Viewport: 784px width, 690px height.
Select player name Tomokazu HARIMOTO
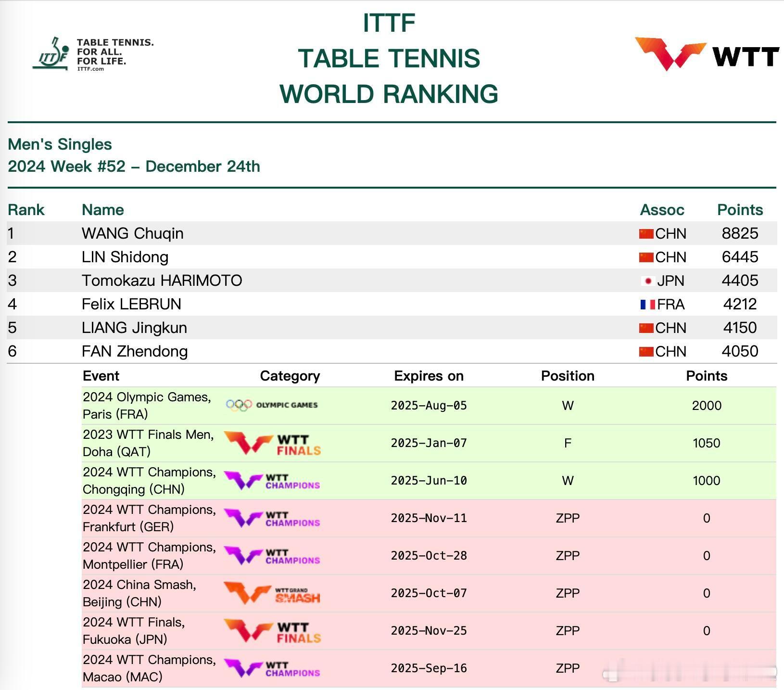point(162,281)
